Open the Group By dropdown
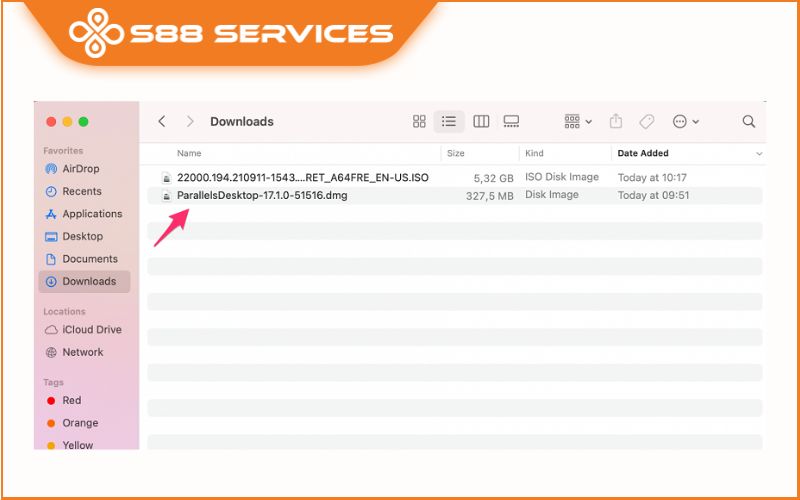 [578, 121]
